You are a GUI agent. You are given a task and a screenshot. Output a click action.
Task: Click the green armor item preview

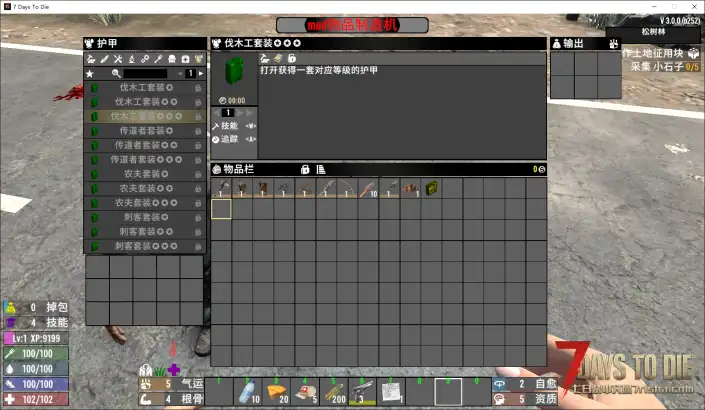coord(234,72)
